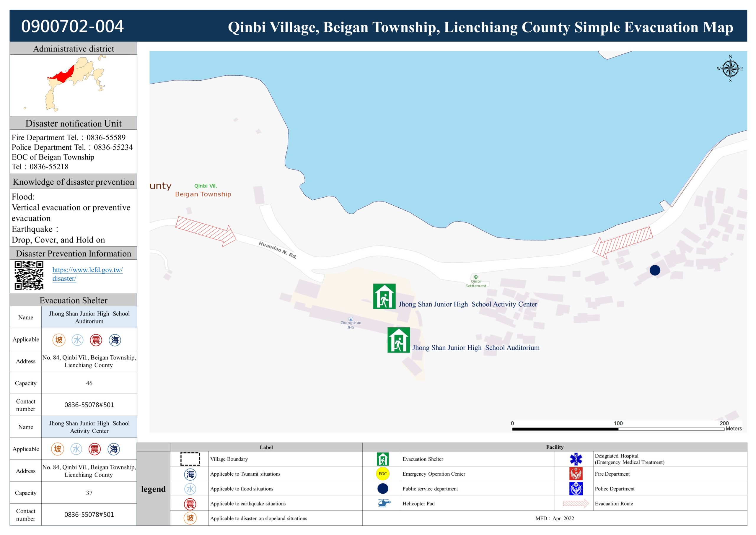Click the public service department dot on map
This screenshot has width=756, height=535.
click(655, 270)
